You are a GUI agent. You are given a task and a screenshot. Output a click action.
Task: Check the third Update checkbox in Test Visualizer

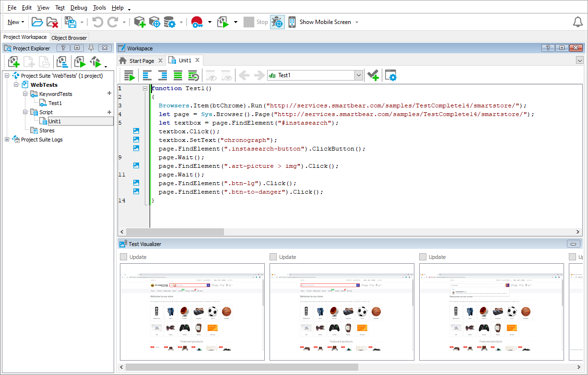423,257
